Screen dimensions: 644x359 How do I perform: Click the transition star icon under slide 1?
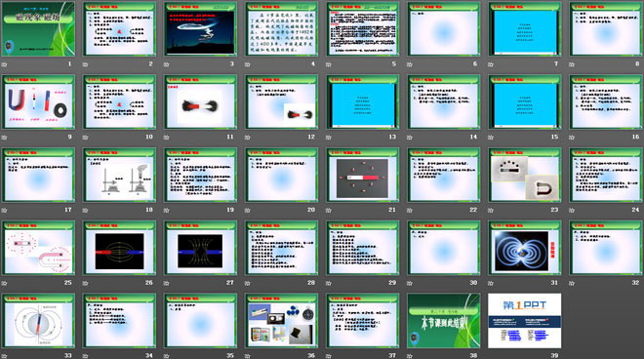4,64
